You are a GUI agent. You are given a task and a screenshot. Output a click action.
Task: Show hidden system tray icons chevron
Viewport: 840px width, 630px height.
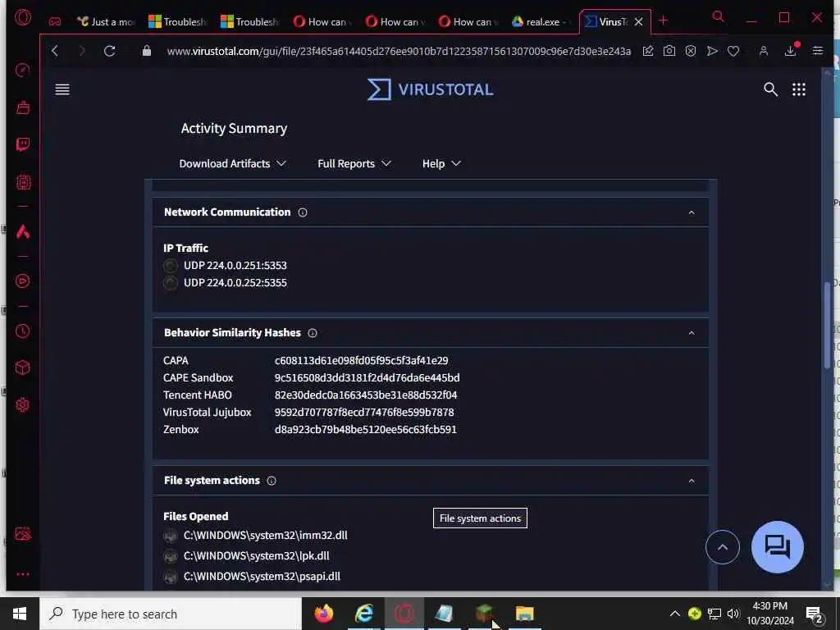[x=675, y=614]
